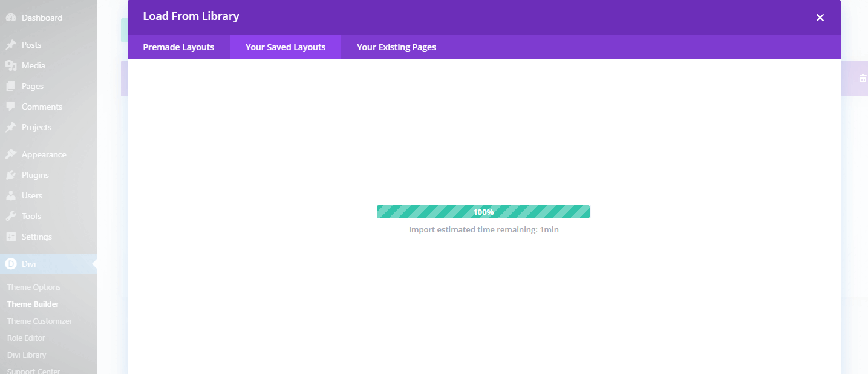Select Divi menu item

(x=48, y=264)
